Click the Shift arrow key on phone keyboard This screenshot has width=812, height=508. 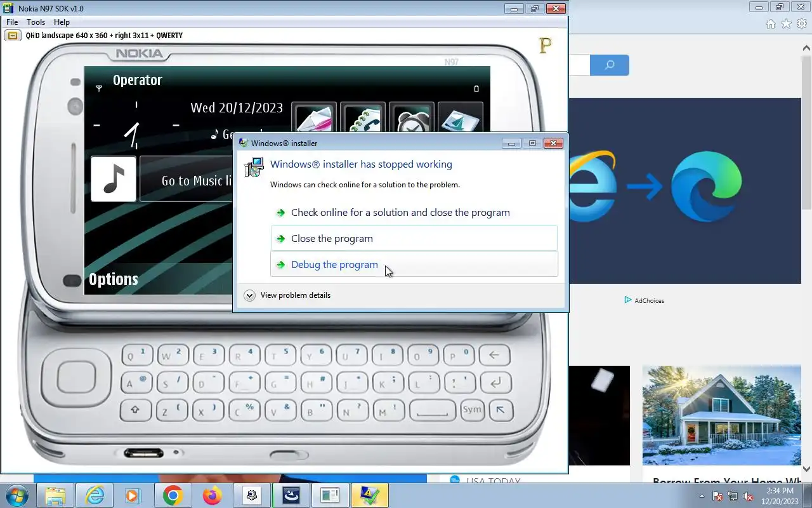pos(135,410)
